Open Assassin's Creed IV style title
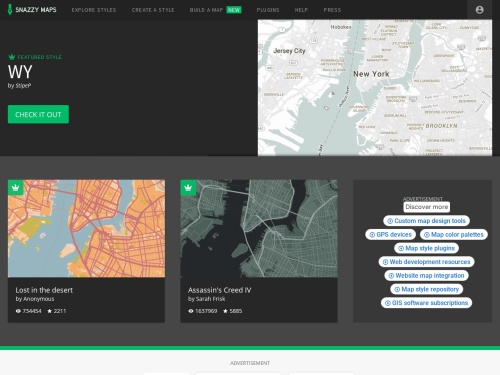 (219, 290)
